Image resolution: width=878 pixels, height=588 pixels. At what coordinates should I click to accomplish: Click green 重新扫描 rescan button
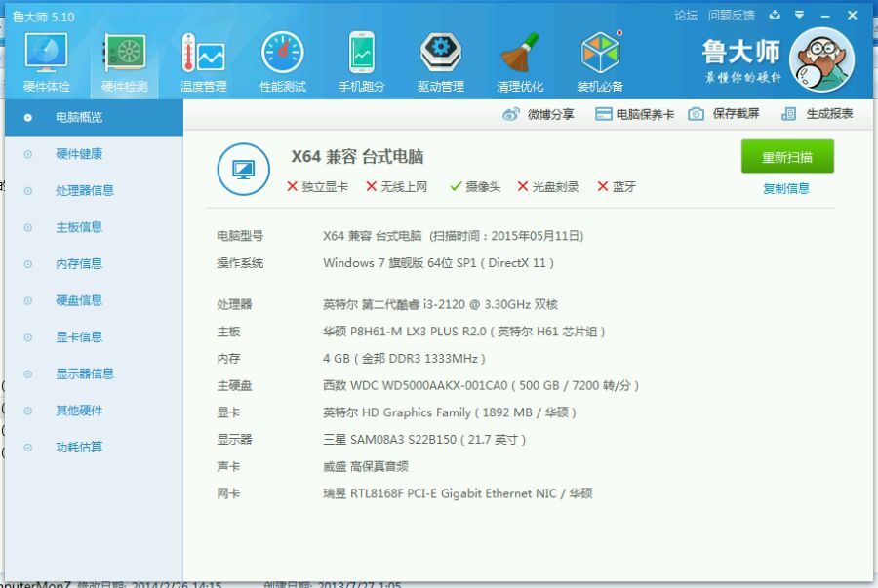(787, 157)
